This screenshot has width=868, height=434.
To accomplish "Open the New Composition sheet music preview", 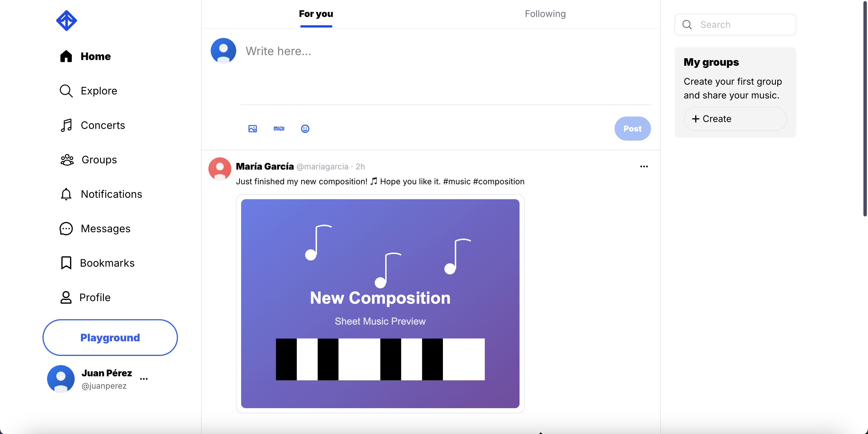I will coord(380,304).
